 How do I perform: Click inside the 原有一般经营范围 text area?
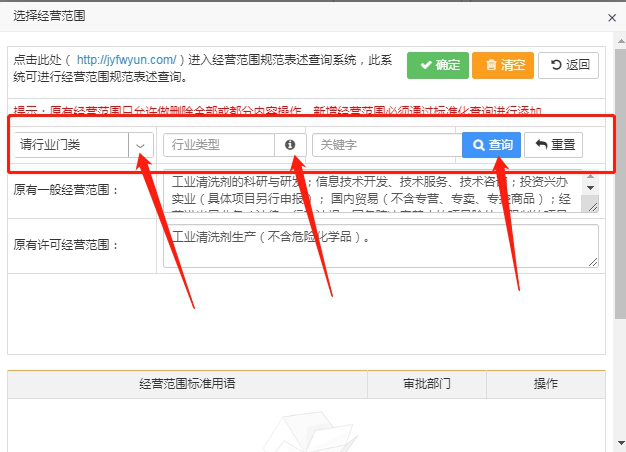tap(370, 193)
